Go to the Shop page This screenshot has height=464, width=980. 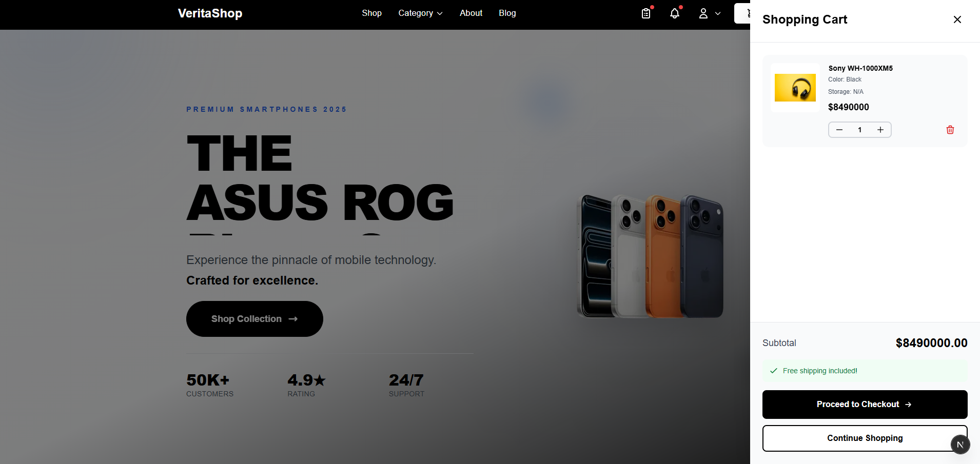pyautogui.click(x=371, y=13)
